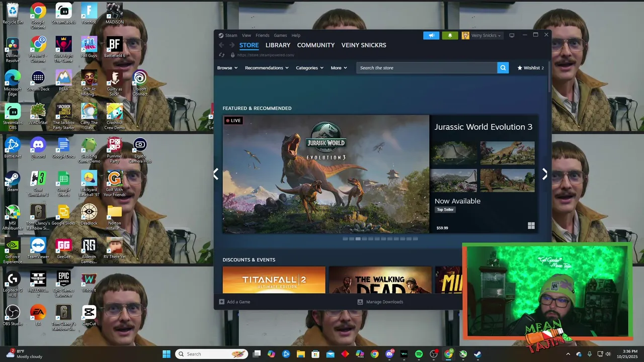Open Discord desktop shortcut

(38, 148)
